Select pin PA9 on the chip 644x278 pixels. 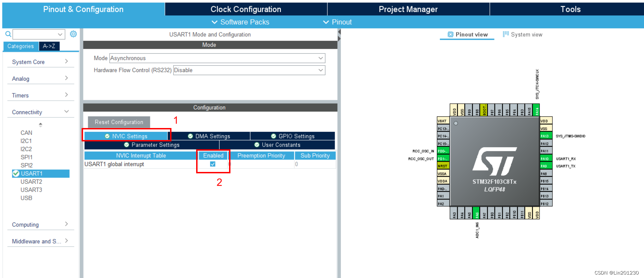[546, 166]
